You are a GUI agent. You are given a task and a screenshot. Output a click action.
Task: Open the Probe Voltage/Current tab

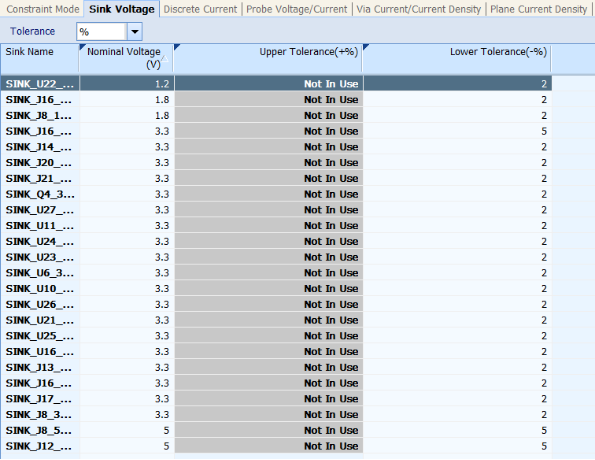pos(297,9)
